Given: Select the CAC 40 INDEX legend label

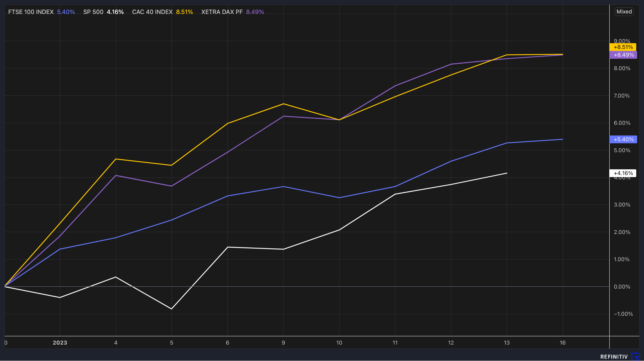Looking at the screenshot, I should pyautogui.click(x=152, y=12).
